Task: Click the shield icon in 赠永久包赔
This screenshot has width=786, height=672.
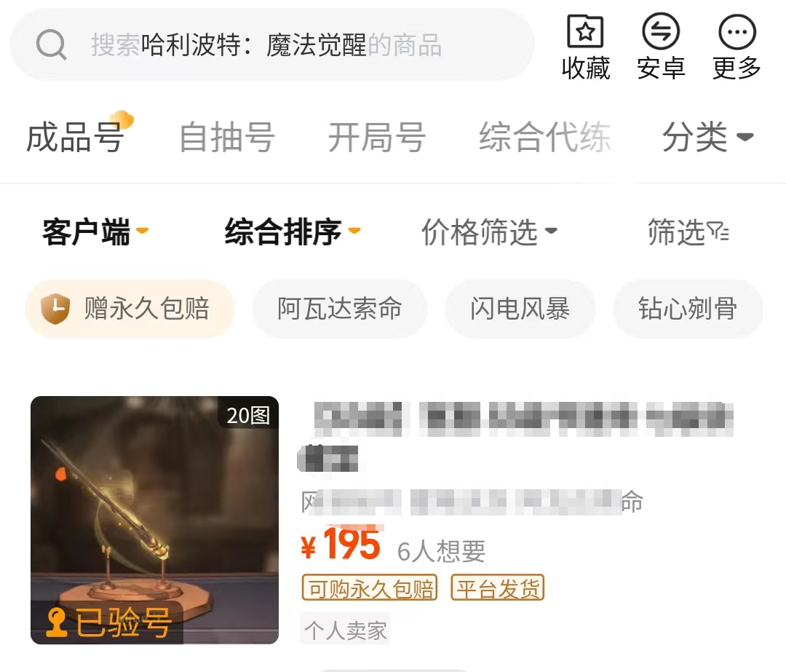Action: 55,309
